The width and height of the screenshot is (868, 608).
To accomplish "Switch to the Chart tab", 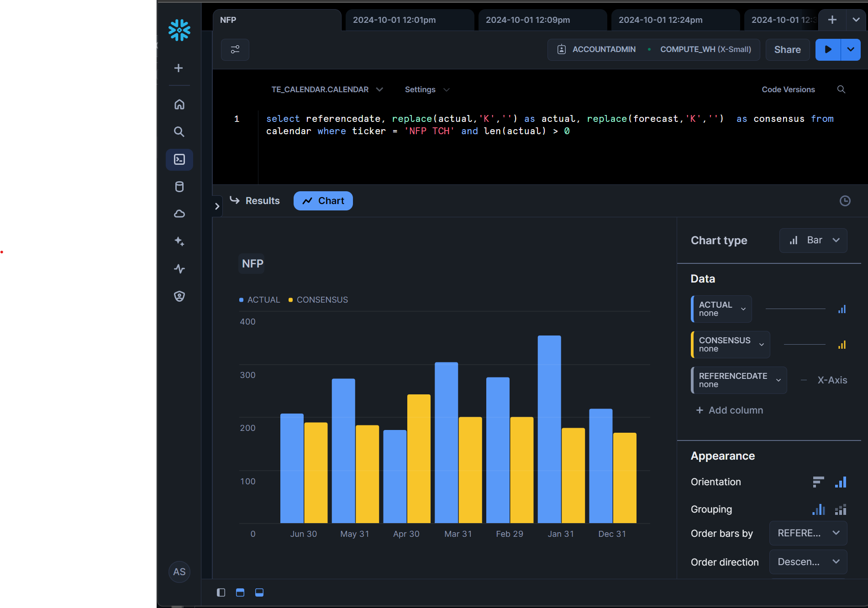I will point(323,201).
